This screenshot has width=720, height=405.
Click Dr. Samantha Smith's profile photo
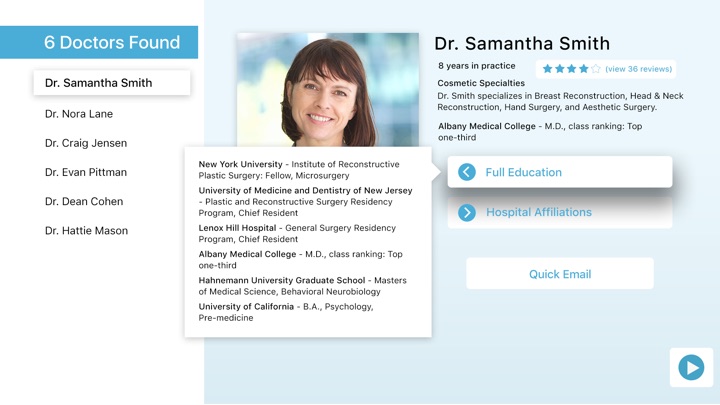328,90
